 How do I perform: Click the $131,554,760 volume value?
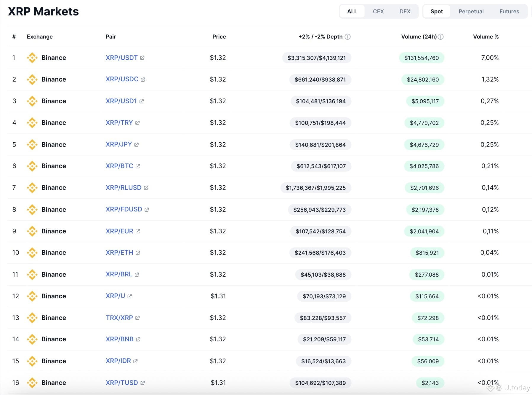pos(422,58)
